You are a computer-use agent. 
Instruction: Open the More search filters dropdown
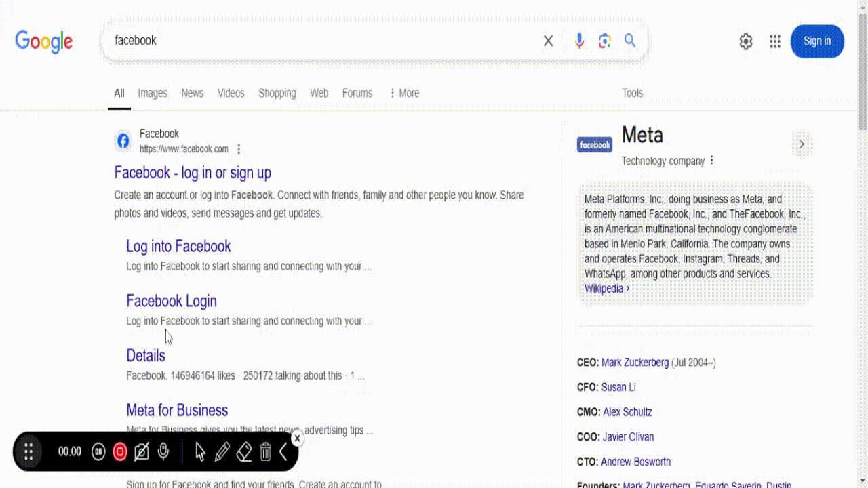click(x=404, y=93)
